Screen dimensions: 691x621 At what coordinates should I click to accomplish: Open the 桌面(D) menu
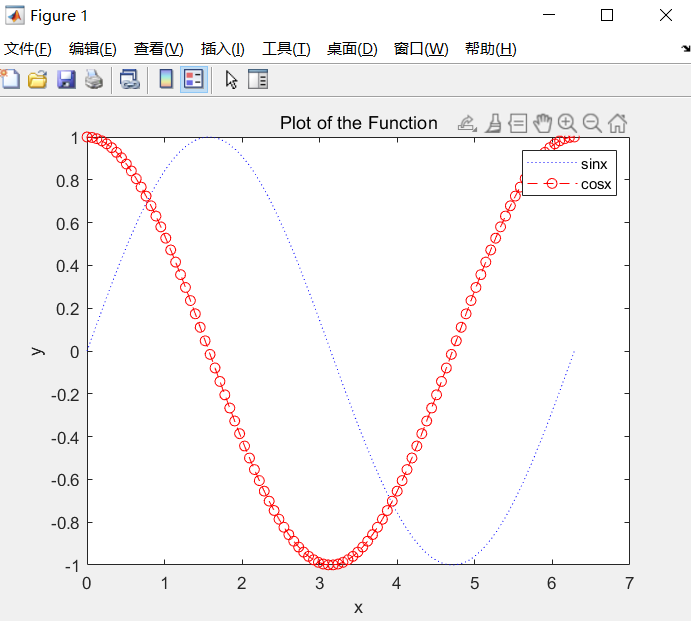click(352, 49)
